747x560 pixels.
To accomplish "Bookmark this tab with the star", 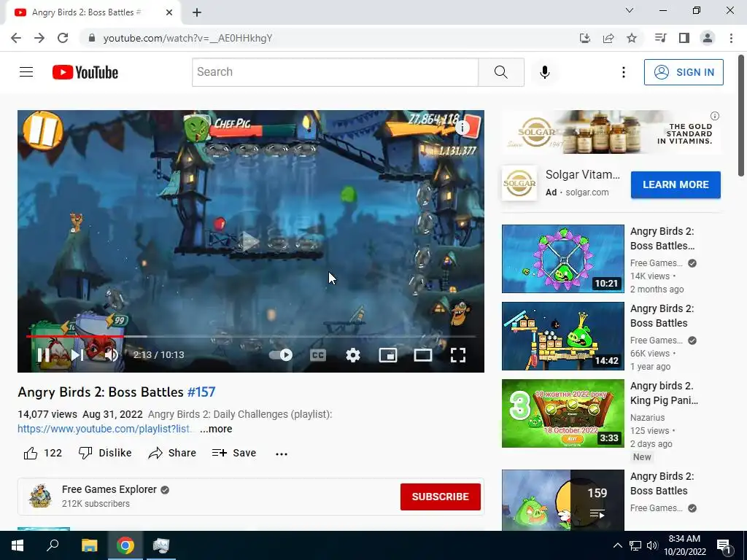I will tap(632, 38).
